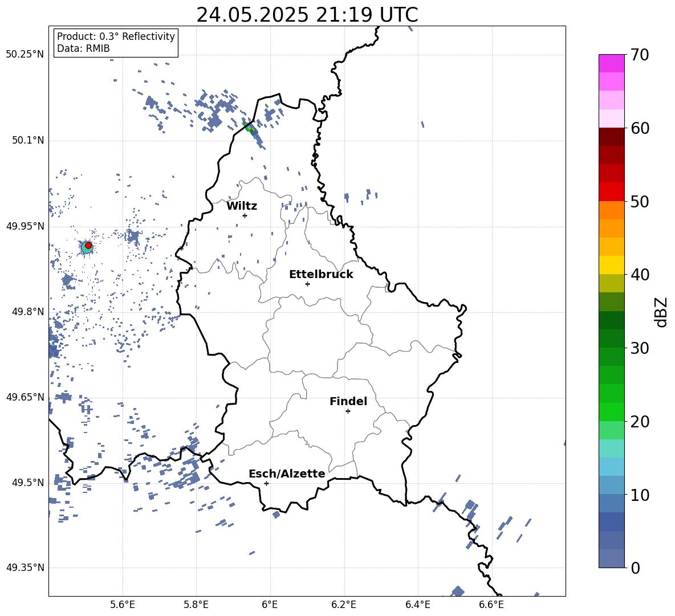
Task: Click the colorbar tick label 20
Action: [640, 422]
